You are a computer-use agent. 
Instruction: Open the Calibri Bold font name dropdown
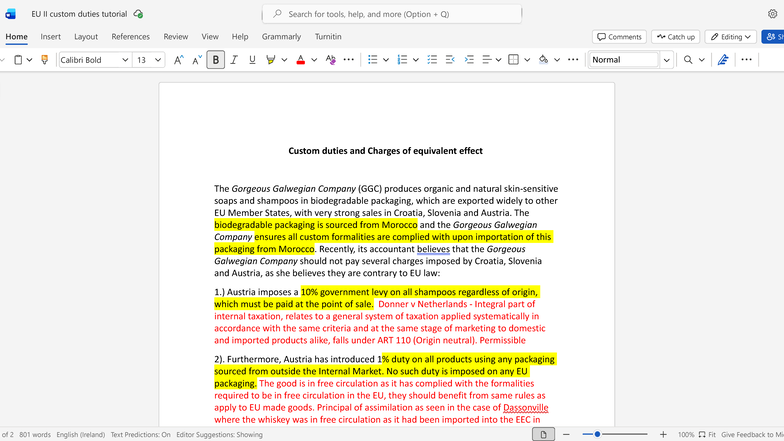(x=125, y=60)
